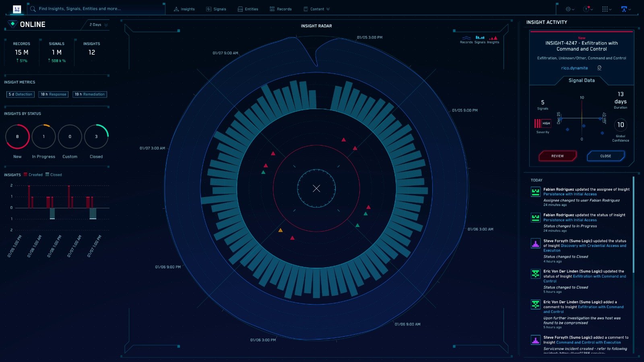The height and width of the screenshot is (362, 644).
Task: Click Steve Forsyth avatar on comment entry
Action: pyautogui.click(x=535, y=340)
